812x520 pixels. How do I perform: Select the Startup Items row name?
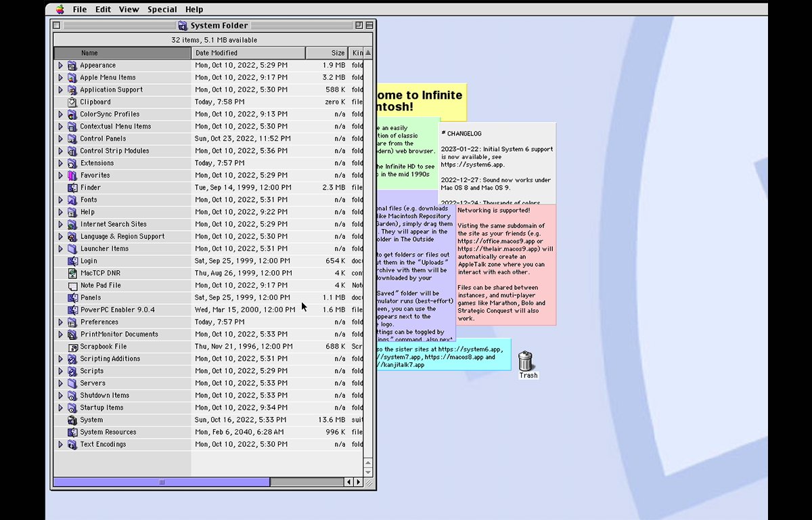pyautogui.click(x=102, y=408)
